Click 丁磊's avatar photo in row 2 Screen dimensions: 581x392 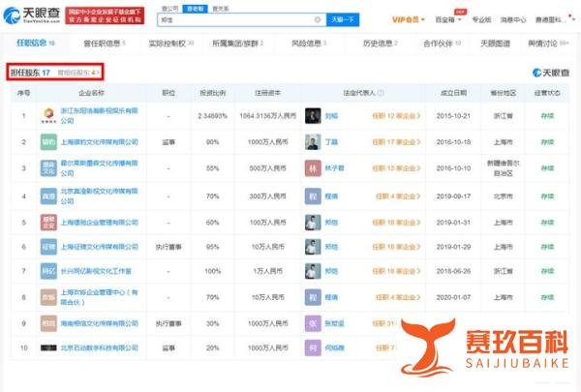coord(313,142)
